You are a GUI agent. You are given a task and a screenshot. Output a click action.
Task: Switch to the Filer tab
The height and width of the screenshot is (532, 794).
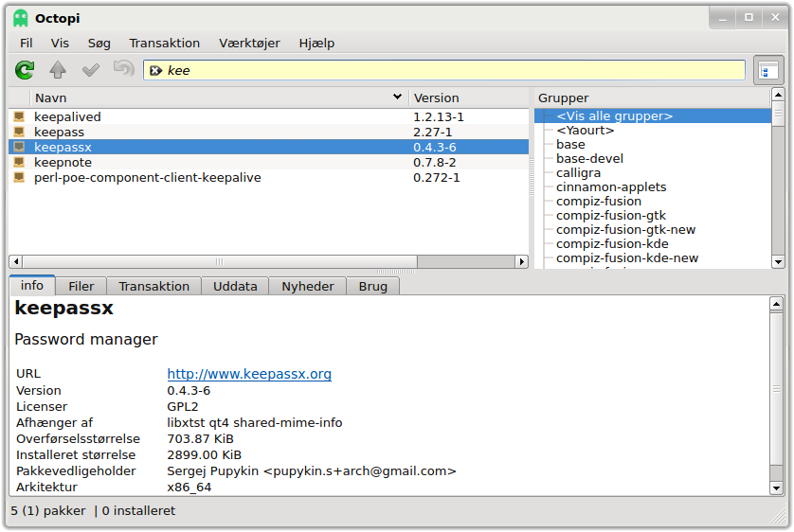[x=81, y=286]
